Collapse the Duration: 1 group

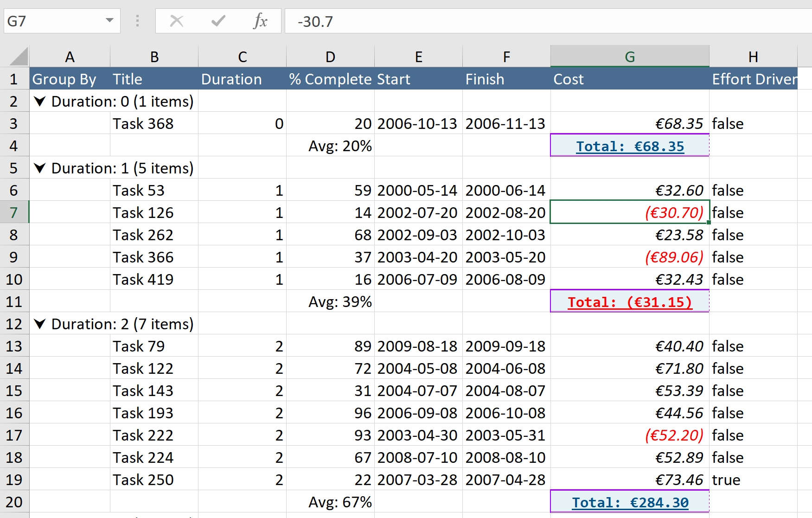pyautogui.click(x=40, y=168)
